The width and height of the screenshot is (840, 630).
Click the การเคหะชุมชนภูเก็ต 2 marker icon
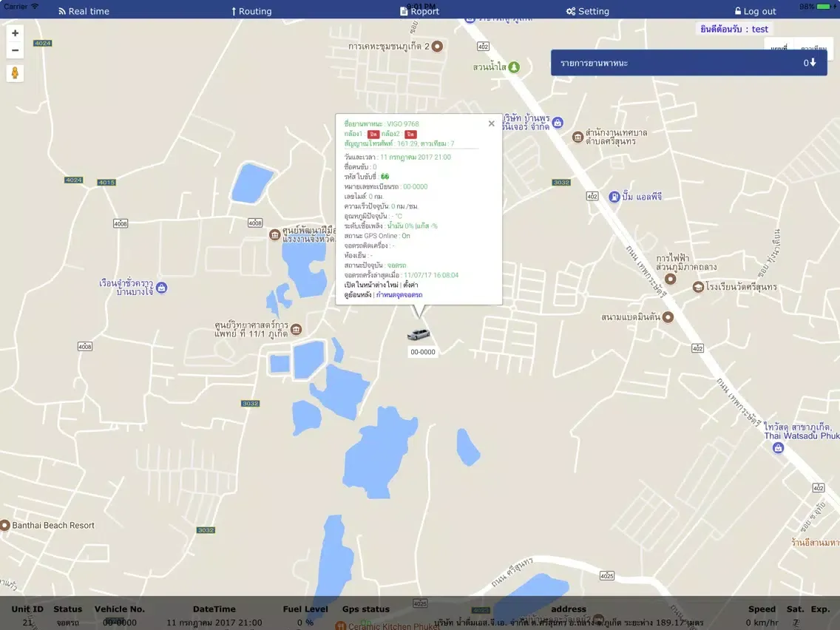pyautogui.click(x=437, y=46)
